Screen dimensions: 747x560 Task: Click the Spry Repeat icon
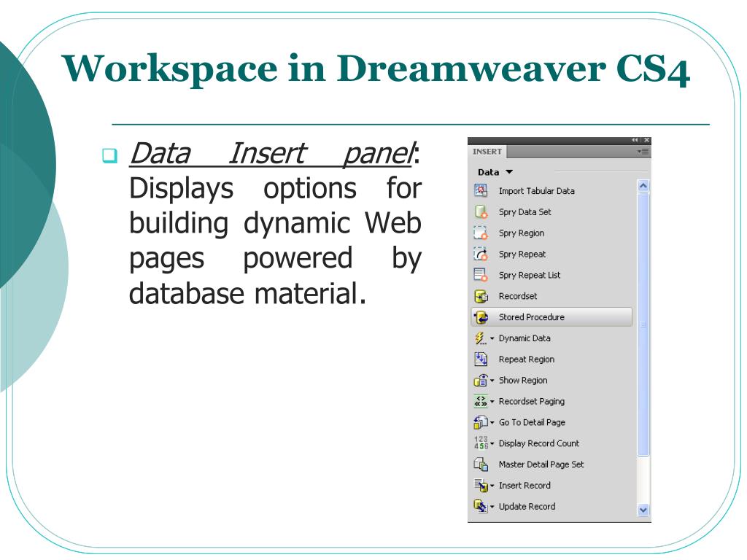[x=481, y=254]
